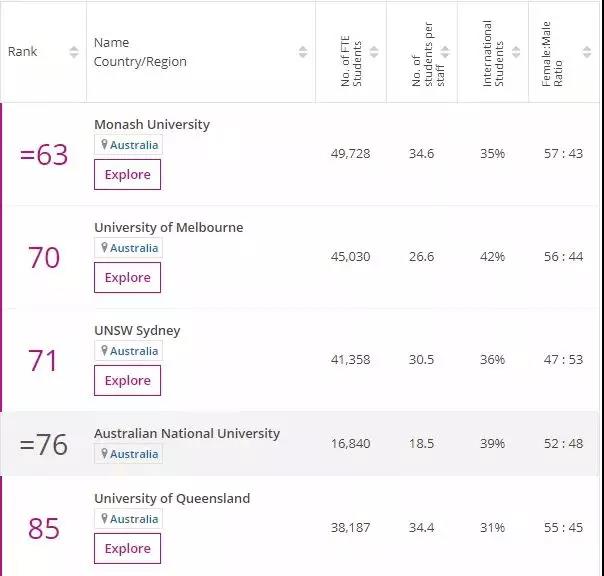Open Explore for UNSW Sydney
This screenshot has width=604, height=576.
[127, 380]
